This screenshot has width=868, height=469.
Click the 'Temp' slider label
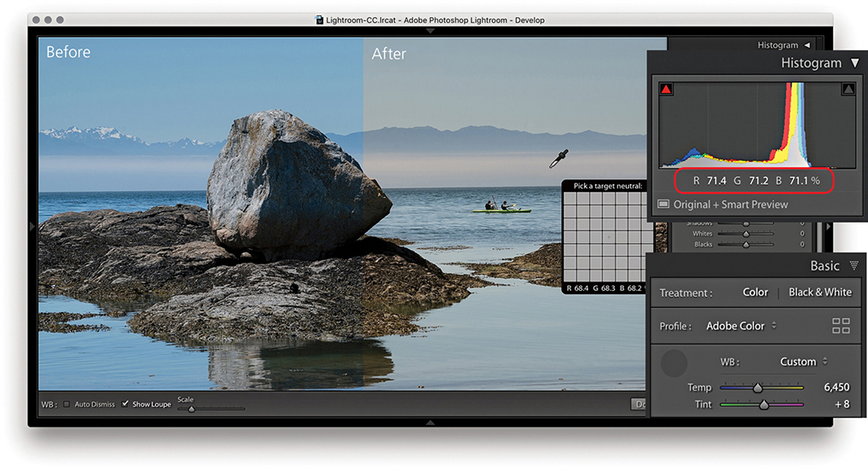coord(699,387)
